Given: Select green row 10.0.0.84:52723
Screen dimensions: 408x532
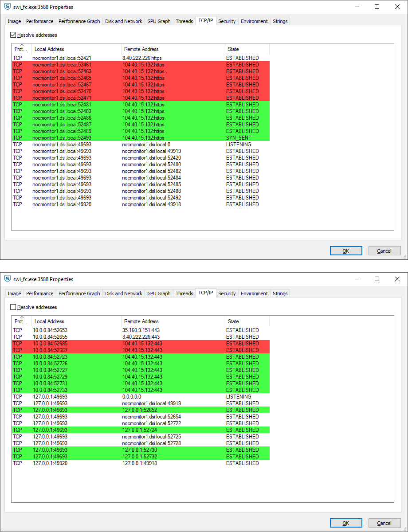Looking at the screenshot, I should click(141, 357).
